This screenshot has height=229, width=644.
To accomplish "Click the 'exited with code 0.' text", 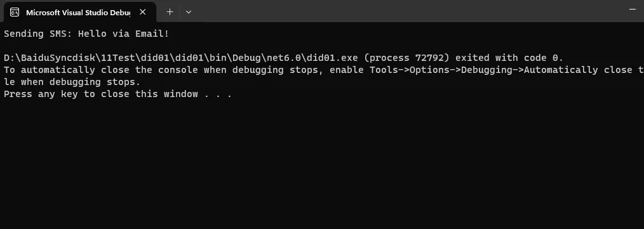I will click(x=510, y=58).
